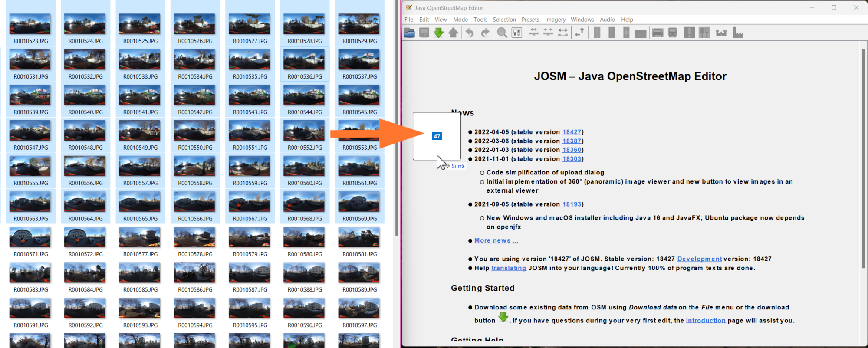Open the Help menu
This screenshot has height=348, width=868.
coord(627,20)
